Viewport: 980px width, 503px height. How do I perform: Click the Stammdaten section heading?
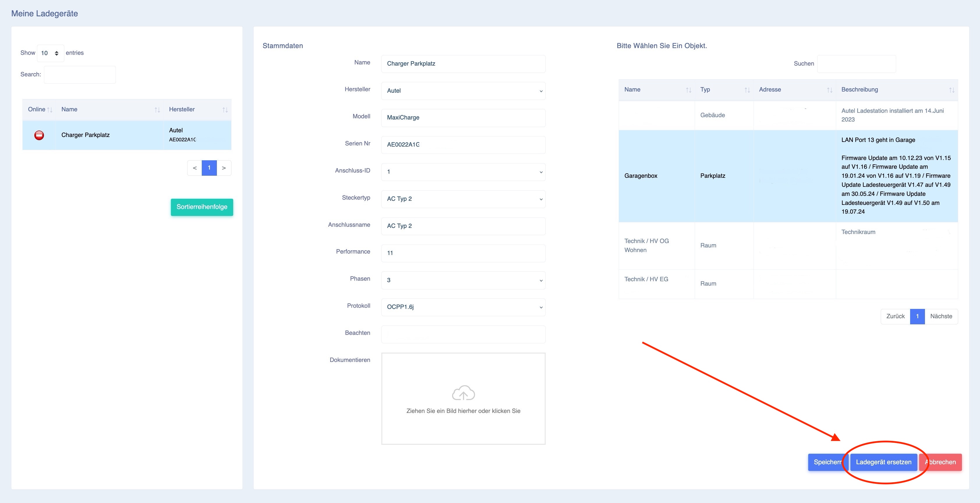[x=283, y=46]
